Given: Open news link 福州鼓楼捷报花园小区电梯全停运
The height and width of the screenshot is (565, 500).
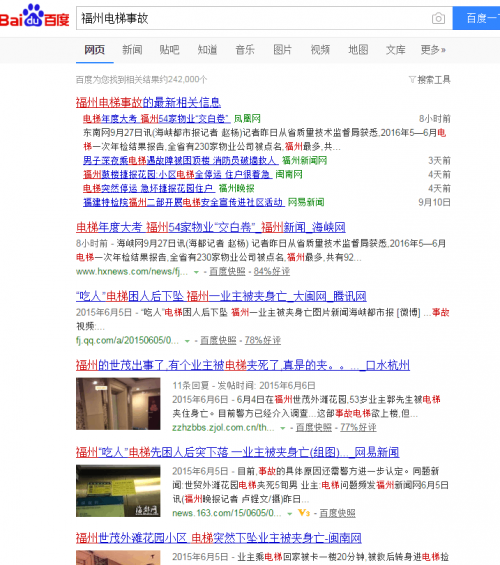Looking at the screenshot, I should (178, 174).
